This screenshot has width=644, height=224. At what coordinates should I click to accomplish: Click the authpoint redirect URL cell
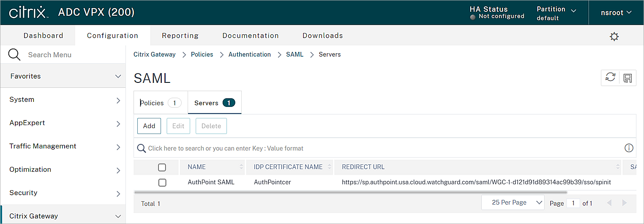tap(477, 182)
